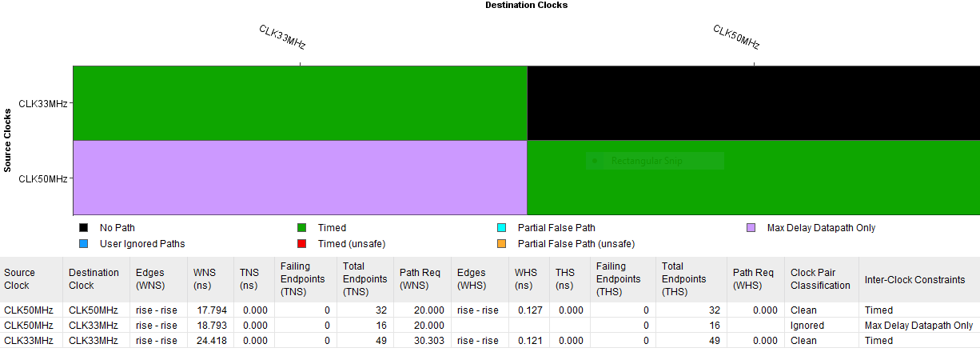Click the CLK33MHz source clock axis label
Image resolution: width=980 pixels, height=352 pixels.
click(42, 103)
